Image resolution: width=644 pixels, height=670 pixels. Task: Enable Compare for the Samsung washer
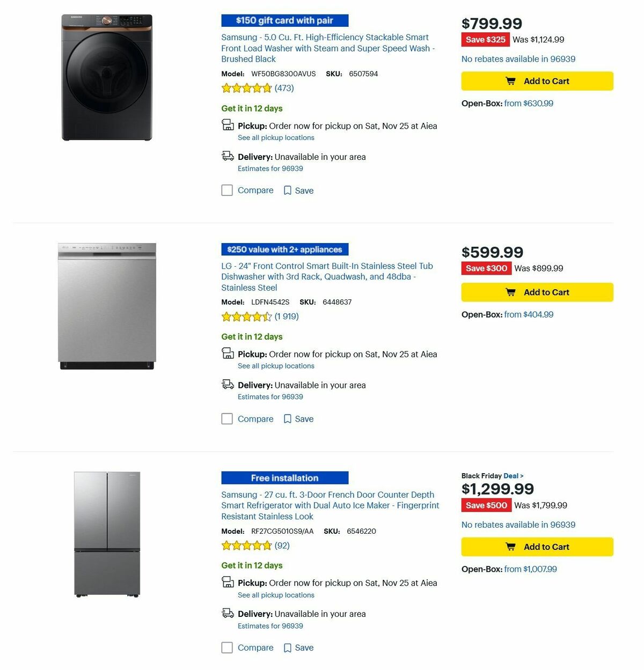(x=227, y=190)
